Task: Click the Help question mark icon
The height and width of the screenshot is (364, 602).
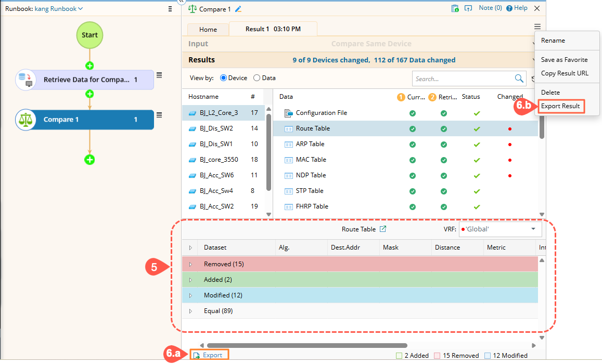Action: 509,8
